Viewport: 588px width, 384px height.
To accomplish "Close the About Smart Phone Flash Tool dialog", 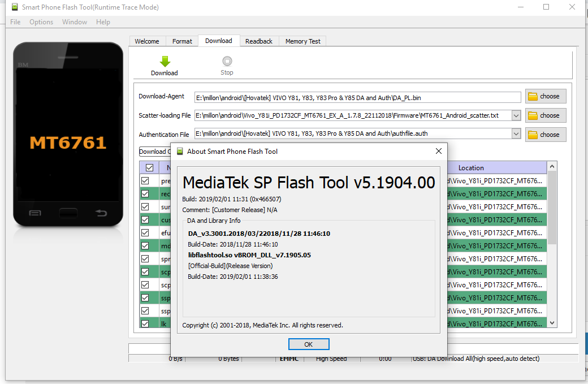I will tap(438, 151).
